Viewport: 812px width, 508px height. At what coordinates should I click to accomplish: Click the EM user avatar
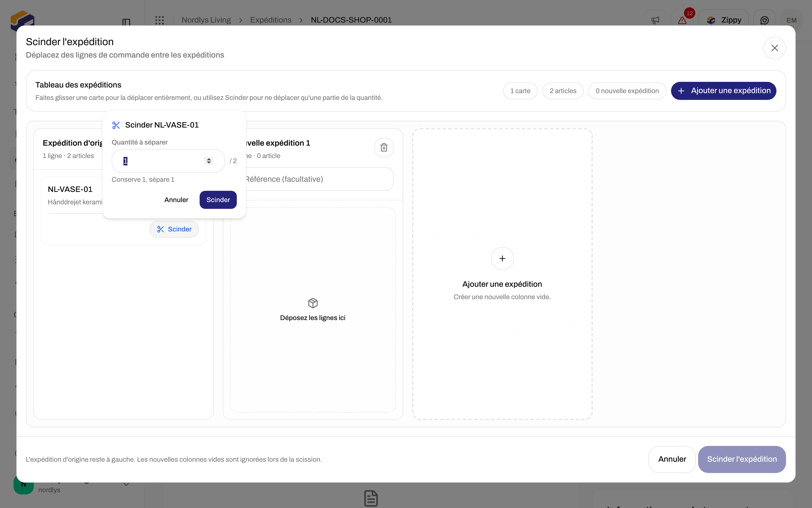tap(791, 20)
